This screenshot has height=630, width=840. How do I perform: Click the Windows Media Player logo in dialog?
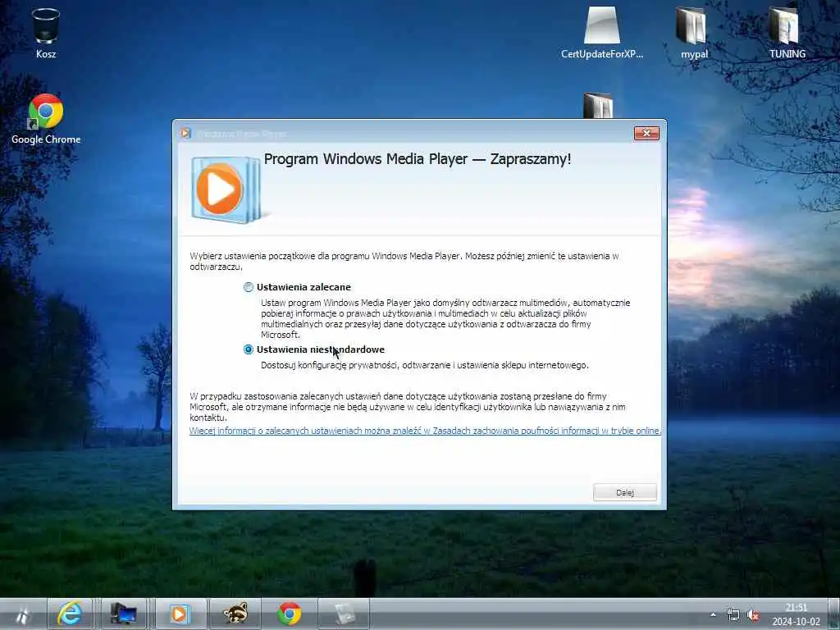pyautogui.click(x=226, y=189)
